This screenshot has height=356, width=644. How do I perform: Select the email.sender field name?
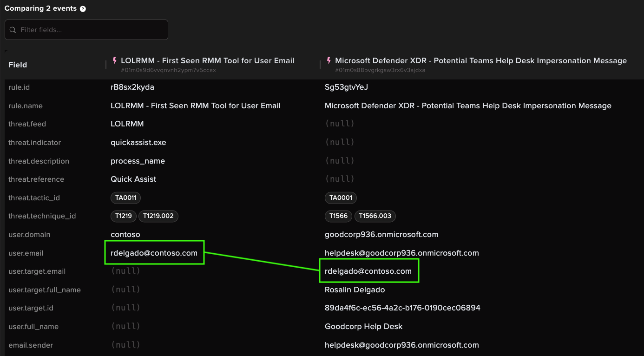[x=31, y=345]
